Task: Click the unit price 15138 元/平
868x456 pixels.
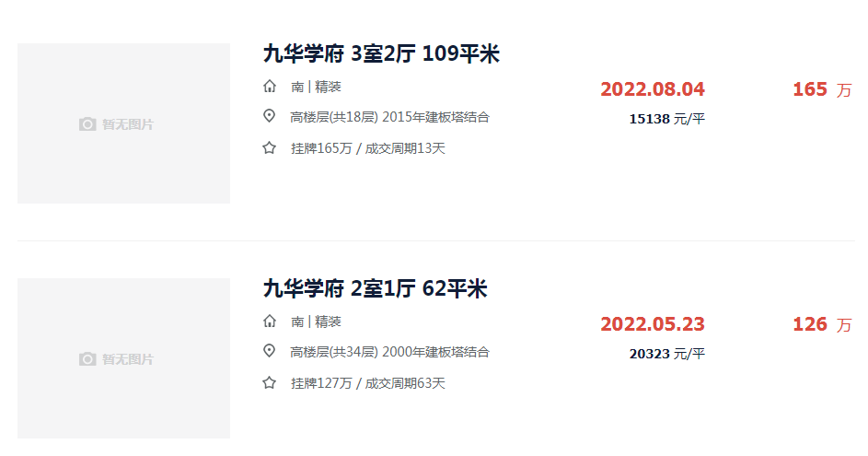Action: click(667, 119)
